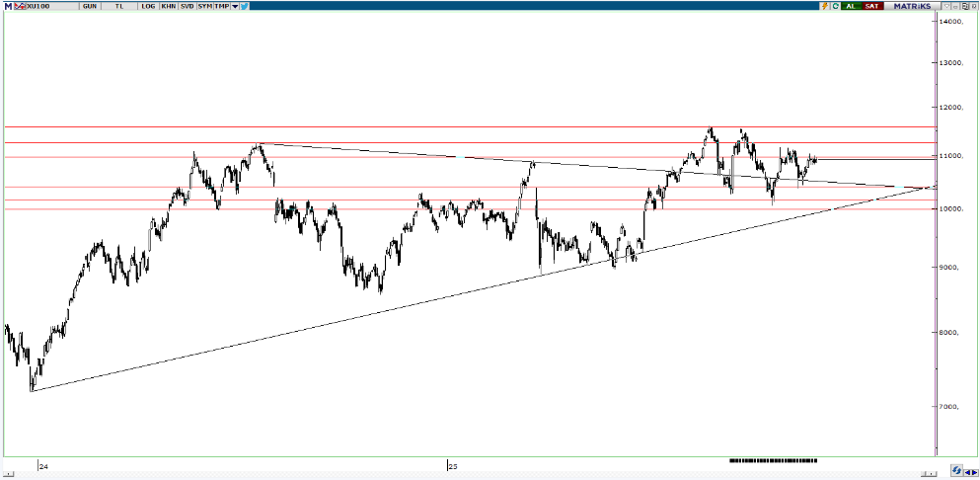This screenshot has width=980, height=480.
Task: Click the chart type icon beside XU100
Action: (x=20, y=6)
